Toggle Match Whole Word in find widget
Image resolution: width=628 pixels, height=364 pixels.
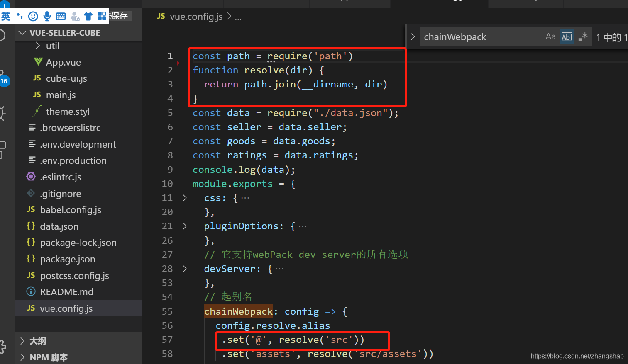(567, 37)
